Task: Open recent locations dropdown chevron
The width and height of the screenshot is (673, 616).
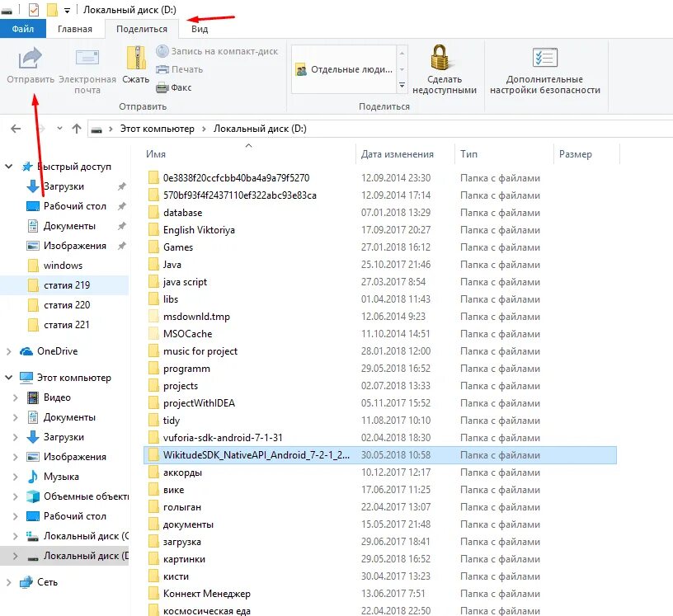Action: [59, 129]
